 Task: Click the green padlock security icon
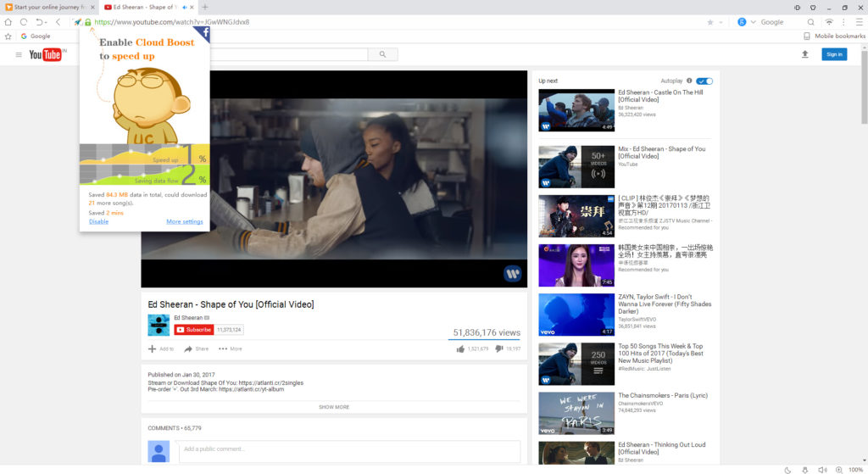[87, 22]
